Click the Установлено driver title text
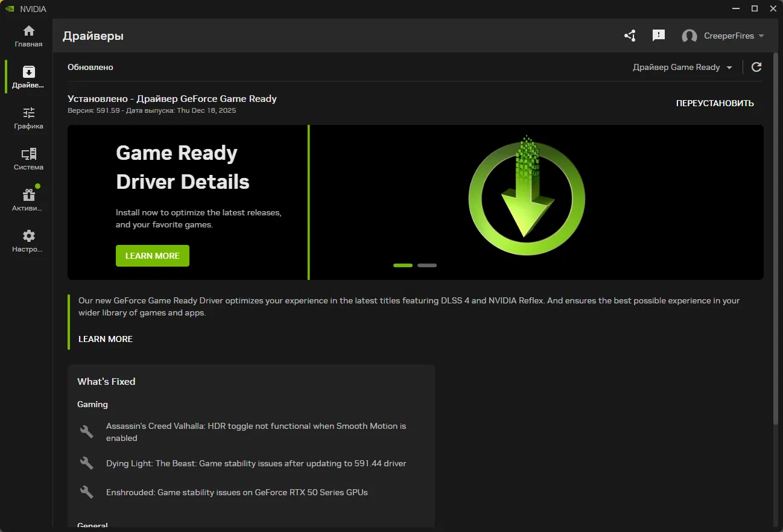 pyautogui.click(x=172, y=99)
